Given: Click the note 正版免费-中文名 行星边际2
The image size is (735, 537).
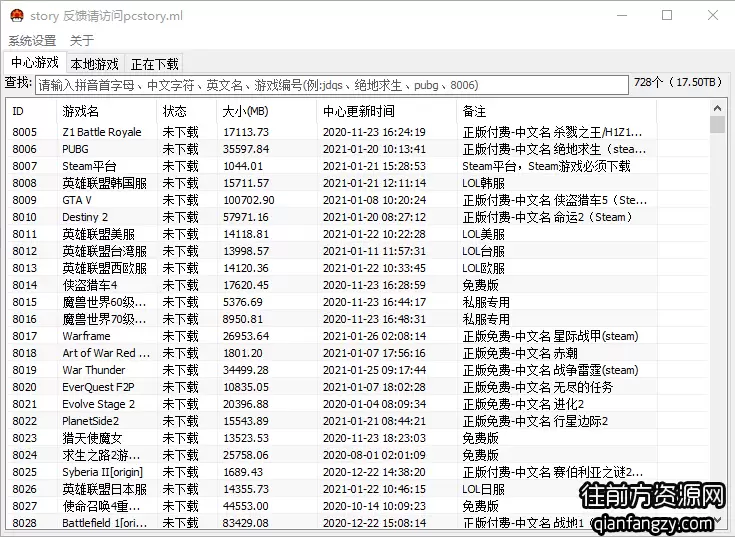Looking at the screenshot, I should [535, 421].
